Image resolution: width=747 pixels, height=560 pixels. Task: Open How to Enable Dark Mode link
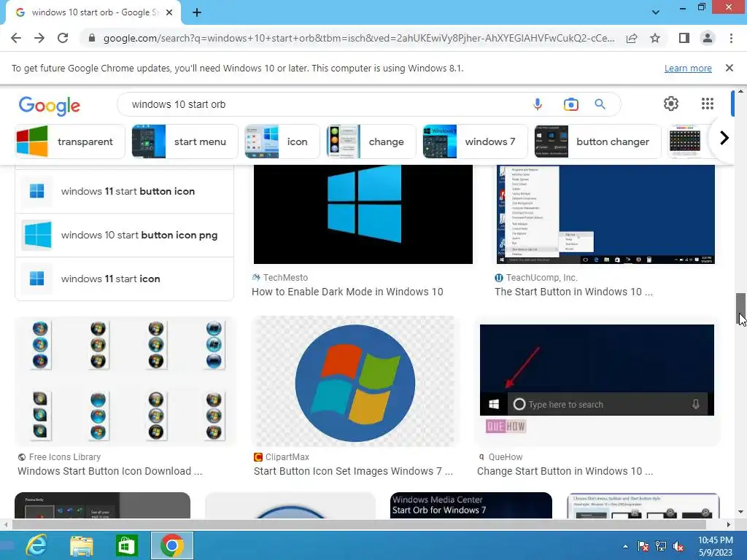pos(347,292)
